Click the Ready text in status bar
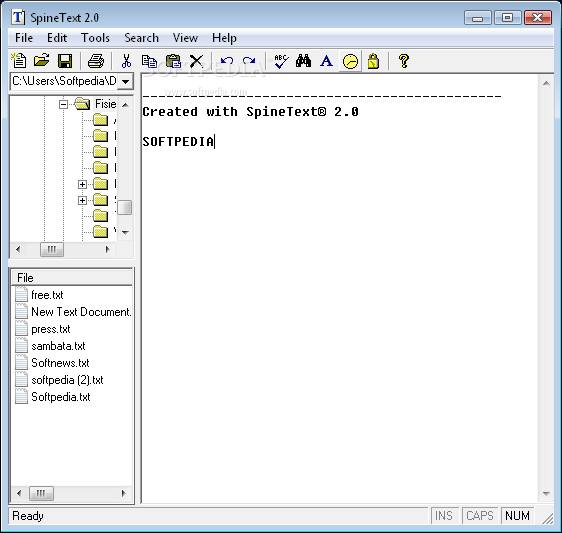562x533 pixels. click(x=28, y=516)
